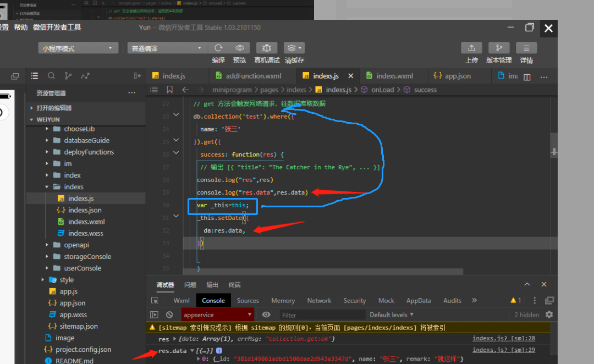Screen dimensions: 594x364
Task: Close the debugger panel
Action: (544, 284)
